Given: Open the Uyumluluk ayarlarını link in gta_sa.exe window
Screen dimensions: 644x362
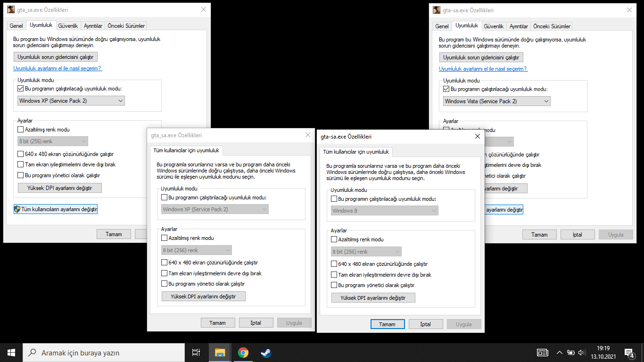Looking at the screenshot, I should (58, 68).
